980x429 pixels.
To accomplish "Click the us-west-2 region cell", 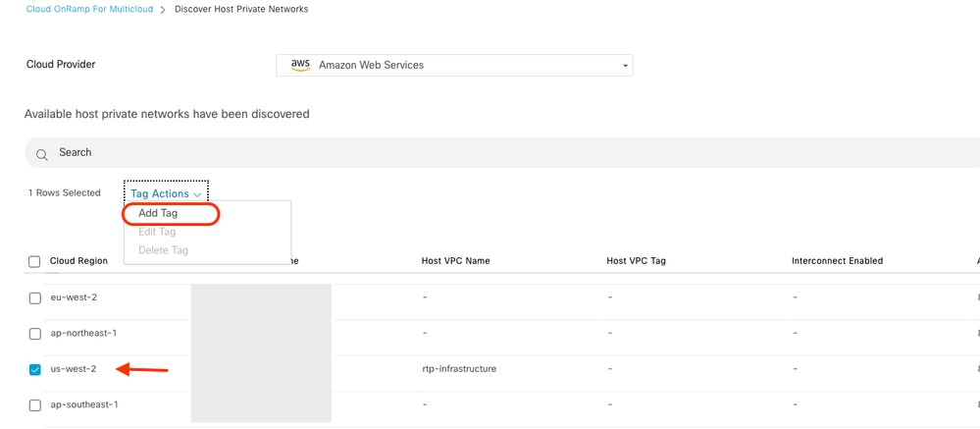I will pos(74,369).
